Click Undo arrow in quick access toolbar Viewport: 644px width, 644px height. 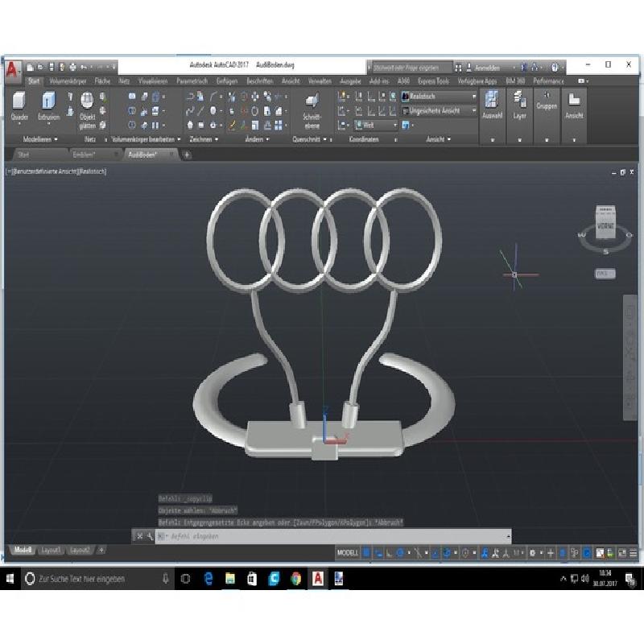point(84,67)
